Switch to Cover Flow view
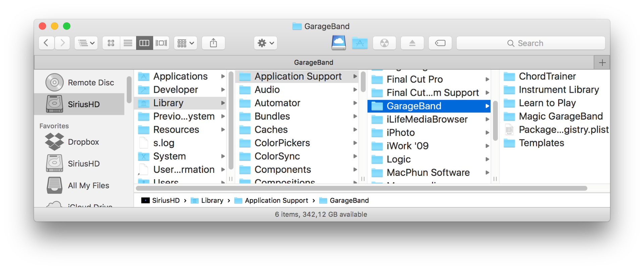 point(161,43)
